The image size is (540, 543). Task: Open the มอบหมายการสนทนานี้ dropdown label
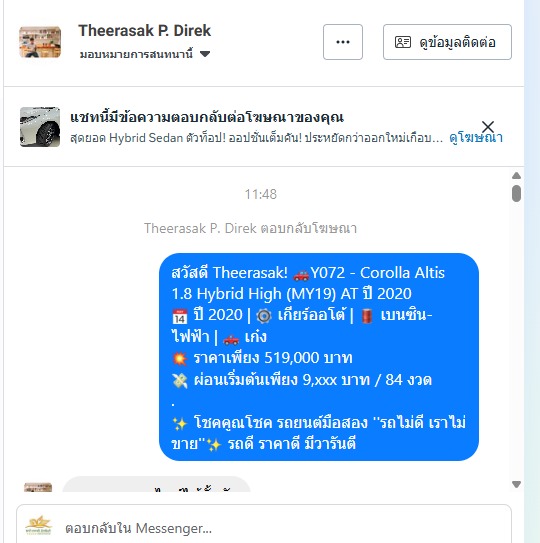(136, 54)
